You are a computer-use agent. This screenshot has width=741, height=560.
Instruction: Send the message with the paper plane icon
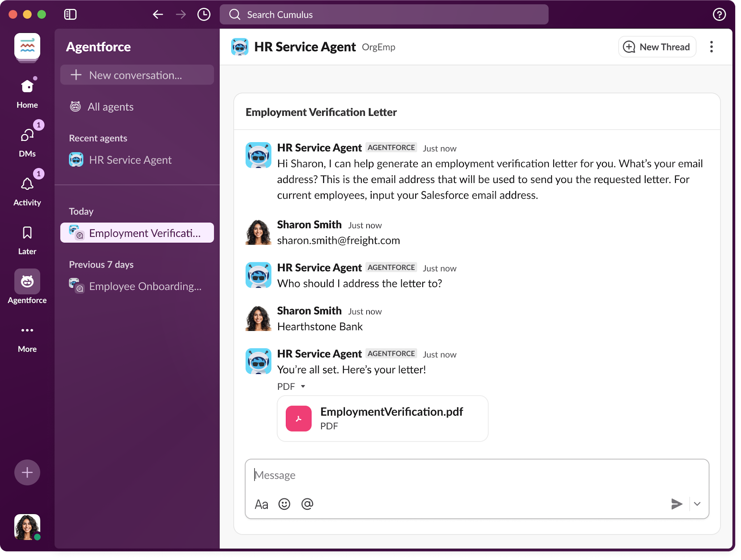pos(677,503)
